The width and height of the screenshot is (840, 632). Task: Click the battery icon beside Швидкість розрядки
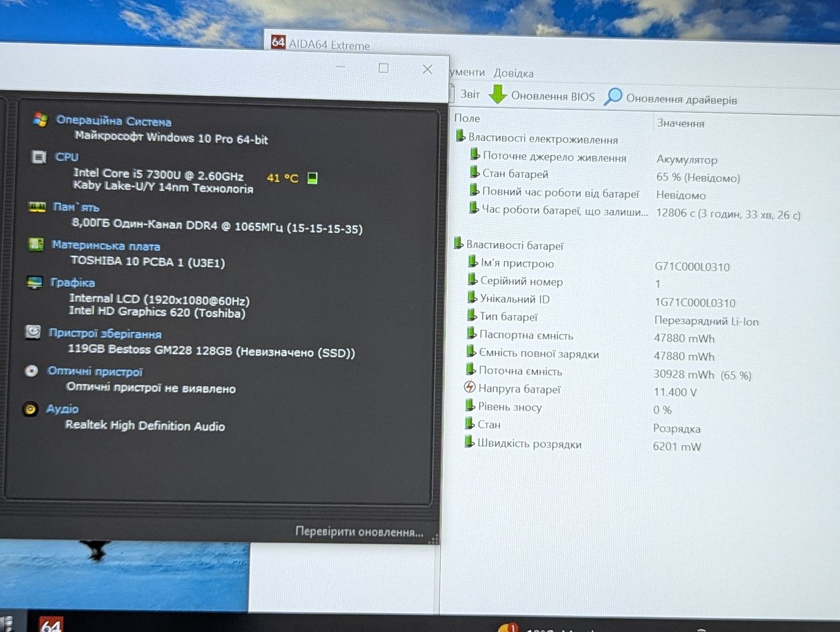click(469, 442)
